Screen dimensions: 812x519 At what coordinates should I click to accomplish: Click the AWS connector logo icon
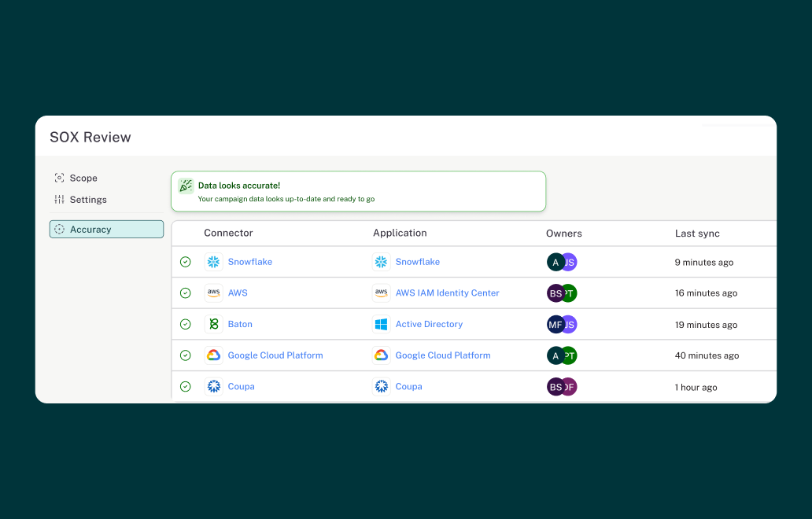coord(213,293)
